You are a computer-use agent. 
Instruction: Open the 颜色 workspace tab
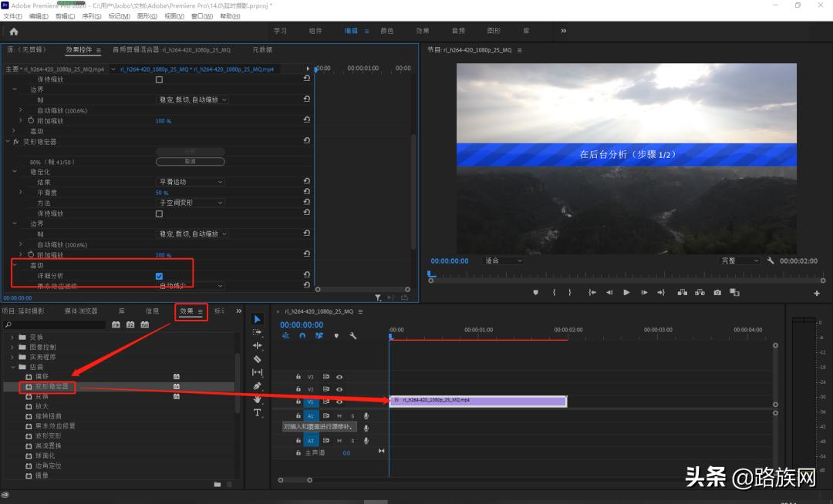[387, 31]
